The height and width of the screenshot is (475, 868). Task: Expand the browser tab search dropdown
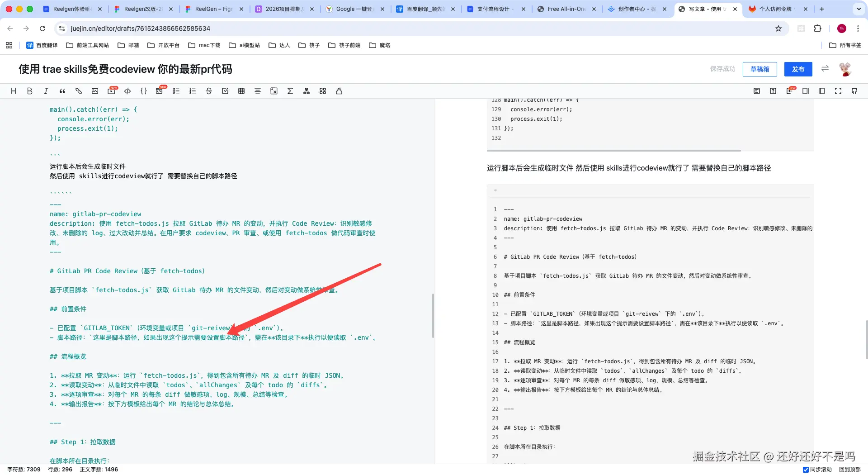(x=859, y=9)
